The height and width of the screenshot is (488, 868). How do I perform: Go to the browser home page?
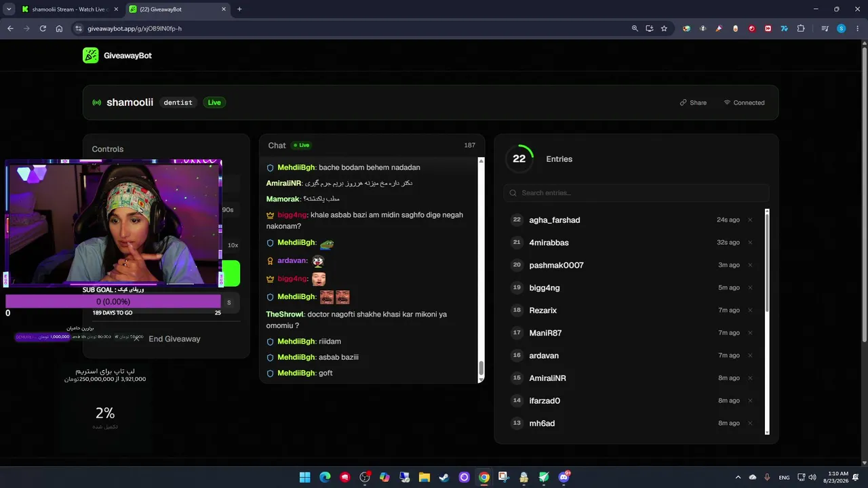pyautogui.click(x=59, y=28)
